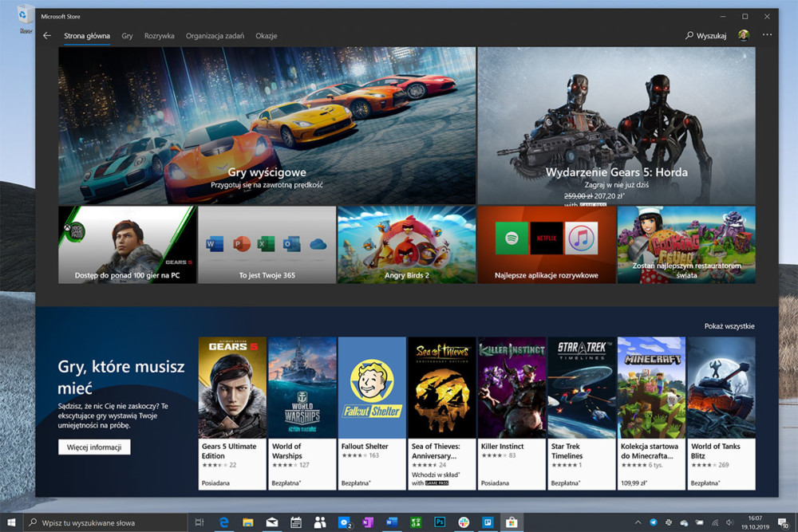This screenshot has width=798, height=532.
Task: Select Sea of Thieves Anniversary card
Action: [x=442, y=413]
